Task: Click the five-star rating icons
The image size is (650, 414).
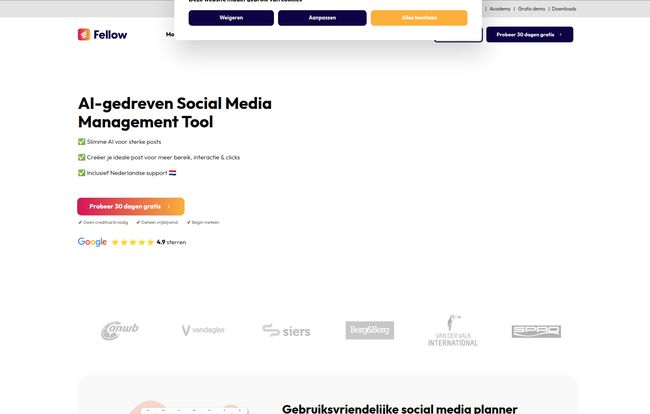Action: pyautogui.click(x=133, y=242)
